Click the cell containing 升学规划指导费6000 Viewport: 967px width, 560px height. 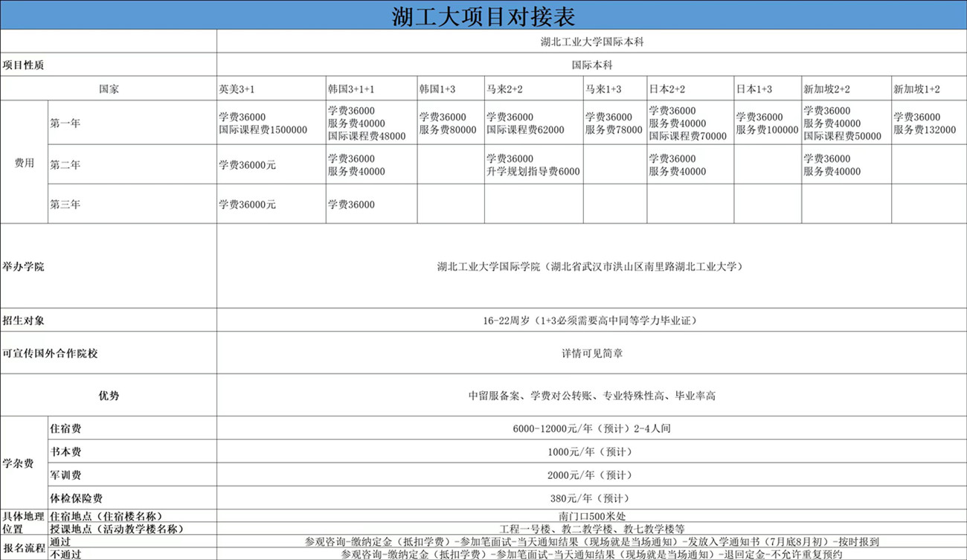[534, 164]
